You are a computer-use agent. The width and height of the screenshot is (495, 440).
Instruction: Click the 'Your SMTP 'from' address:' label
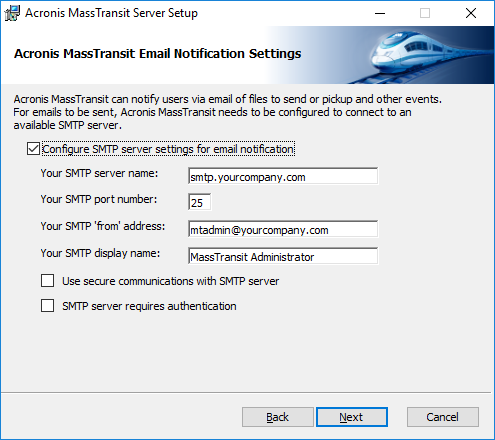tap(103, 226)
